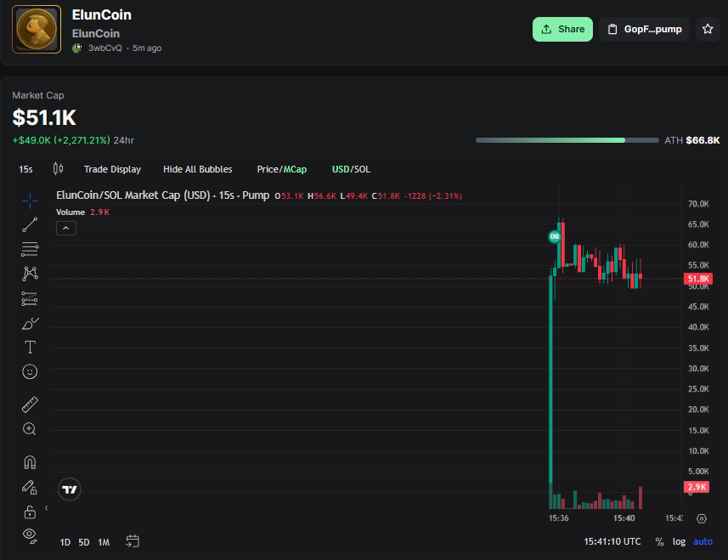Toggle percent scale mode

pyautogui.click(x=659, y=541)
